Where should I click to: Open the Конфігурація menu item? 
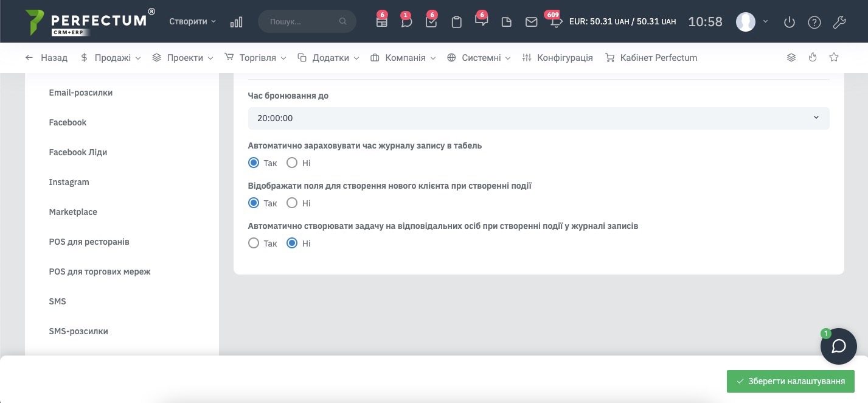click(557, 58)
